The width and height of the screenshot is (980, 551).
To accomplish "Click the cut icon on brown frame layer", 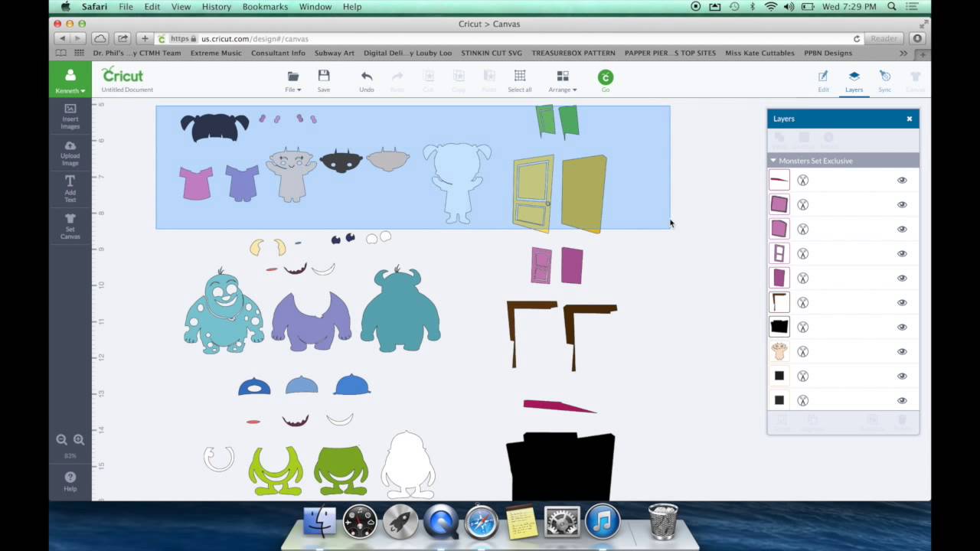I will click(802, 303).
